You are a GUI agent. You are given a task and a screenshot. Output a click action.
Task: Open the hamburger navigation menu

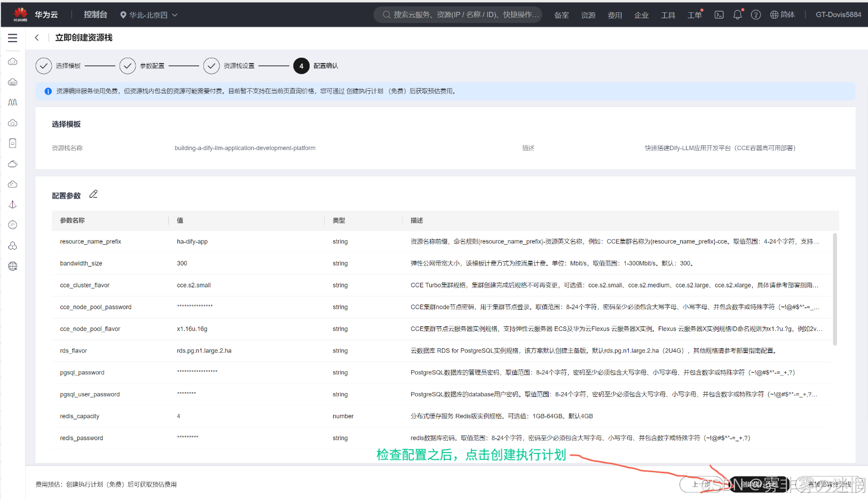tap(13, 38)
